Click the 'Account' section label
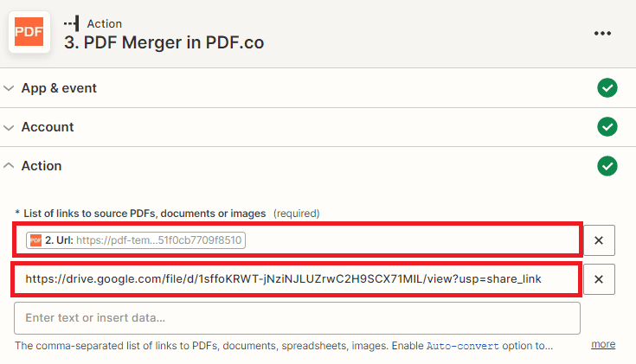636x364 pixels. click(x=48, y=127)
